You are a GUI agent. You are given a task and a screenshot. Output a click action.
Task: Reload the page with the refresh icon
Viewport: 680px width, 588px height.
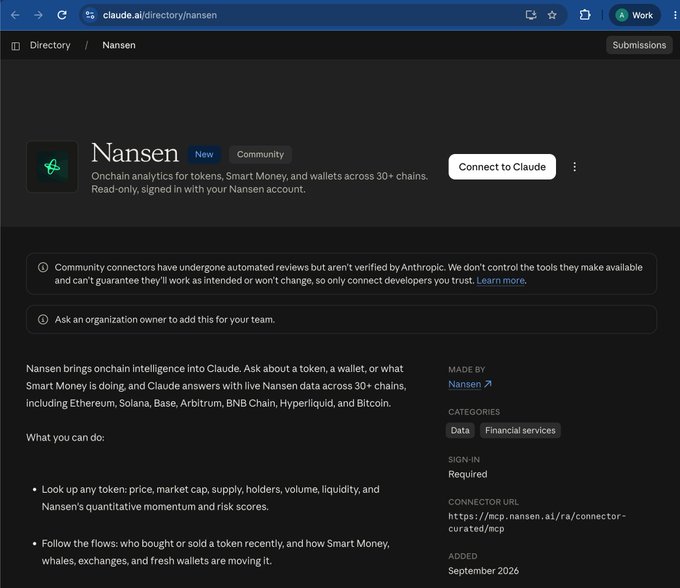point(62,15)
